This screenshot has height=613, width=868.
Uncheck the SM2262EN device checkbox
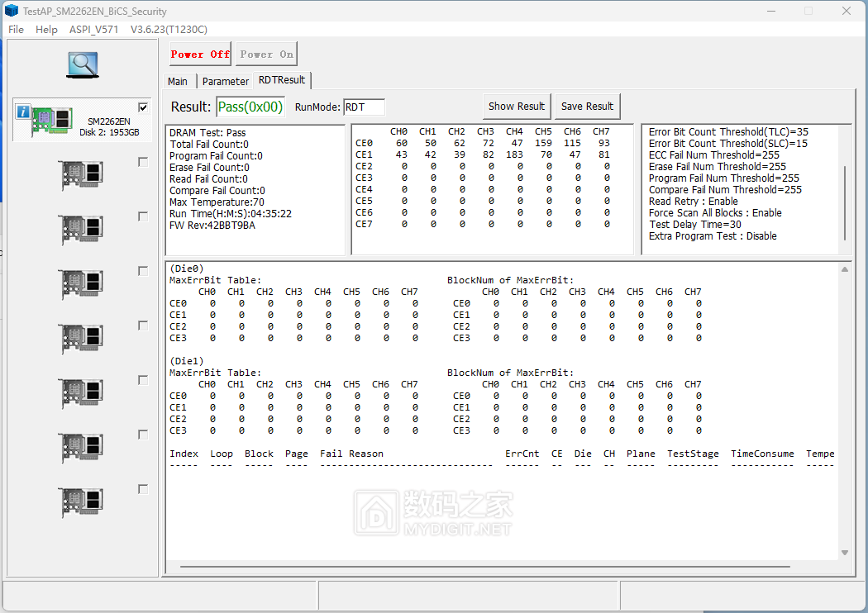point(143,107)
